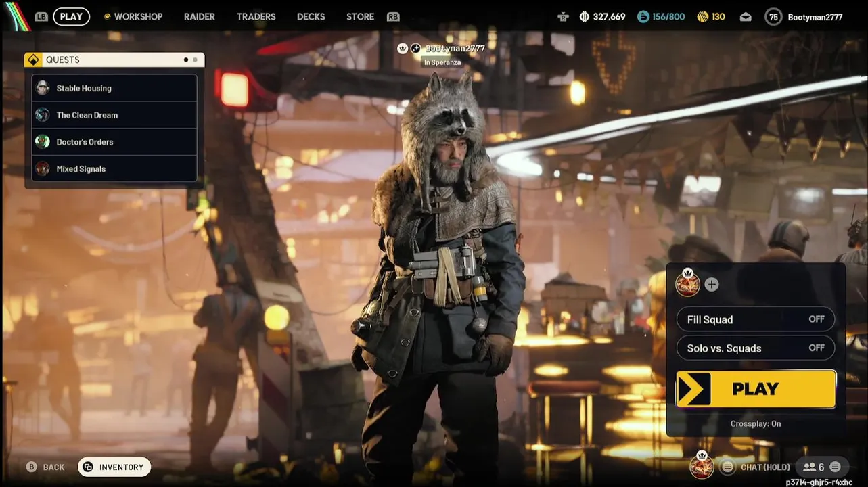The image size is (868, 487).
Task: Click the coin currency icon beside 327,669
Action: tap(585, 16)
